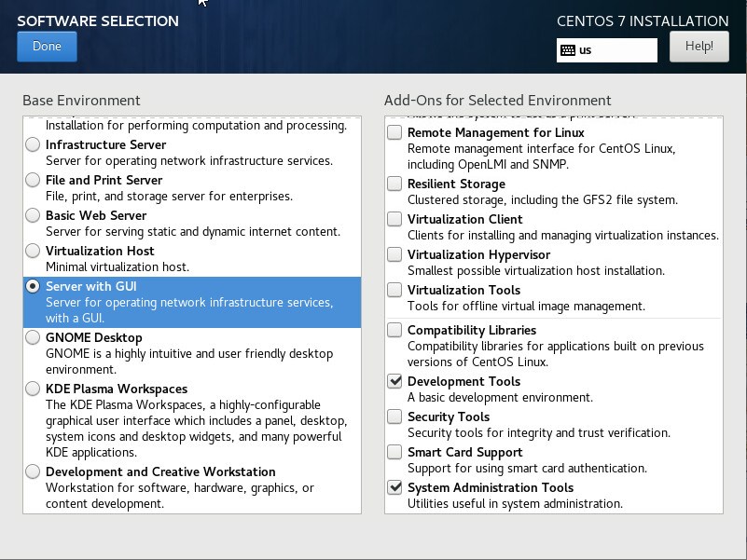Select KDE Plasma Workspaces radio button
Screen dimensions: 747x560
[x=33, y=389]
